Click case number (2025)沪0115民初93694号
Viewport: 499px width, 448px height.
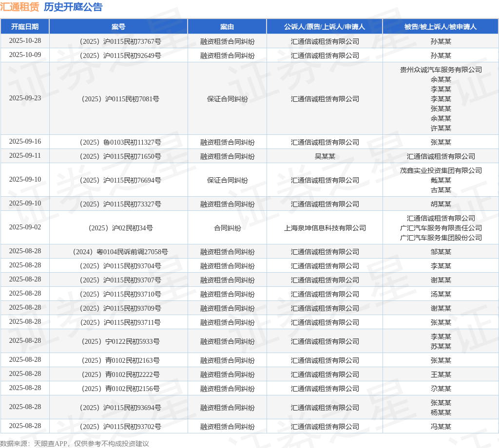coord(120,408)
